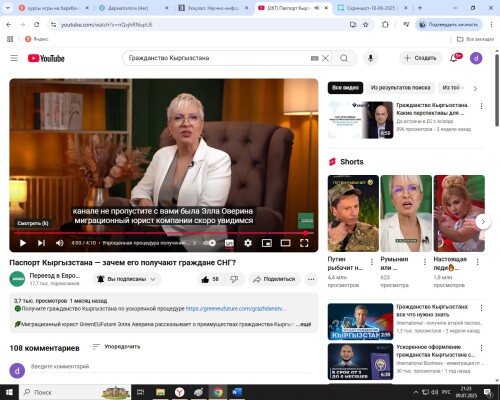This screenshot has height=400, width=500.
Task: Like the video with thumbs up
Action: [210, 279]
